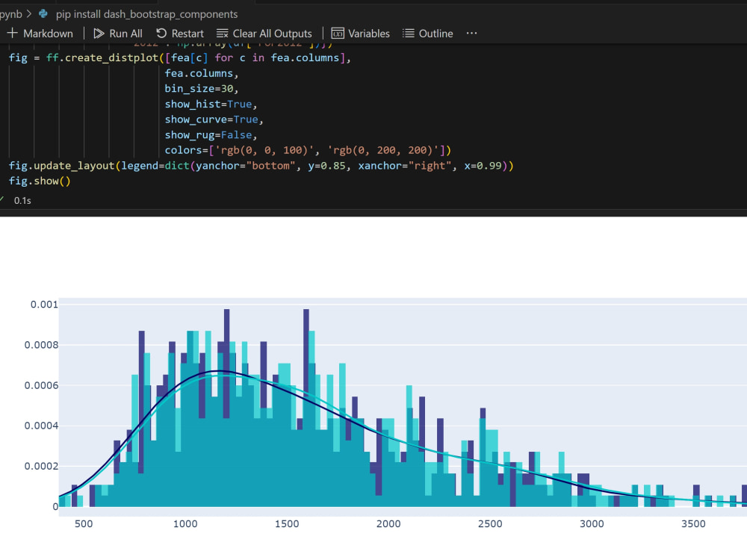This screenshot has width=747, height=560.
Task: Click the x-axis label 3500
Action: (693, 524)
